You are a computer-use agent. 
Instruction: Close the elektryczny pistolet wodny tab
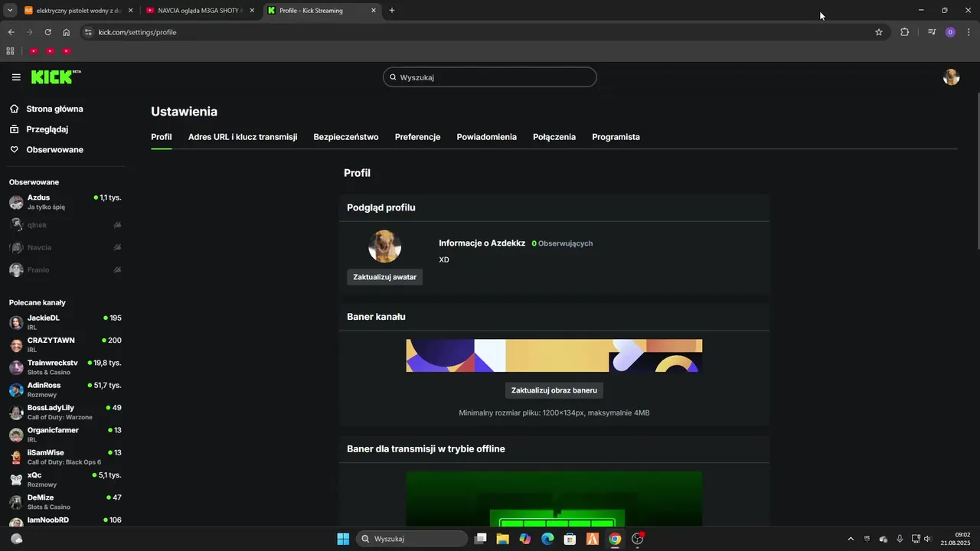pyautogui.click(x=130, y=11)
